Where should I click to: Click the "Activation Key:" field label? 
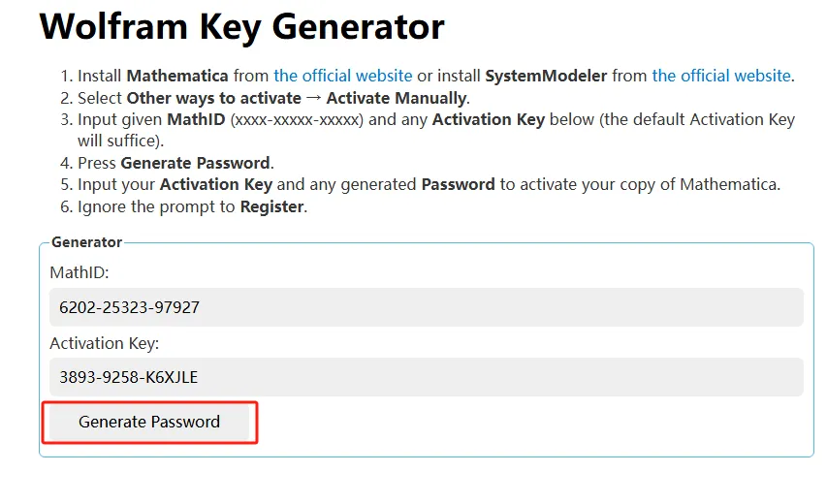point(104,343)
